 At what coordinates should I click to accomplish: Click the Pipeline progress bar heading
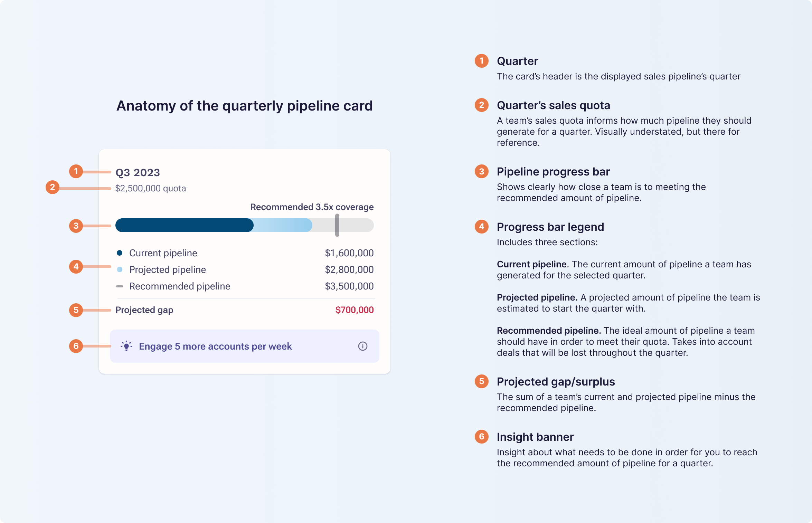(553, 172)
